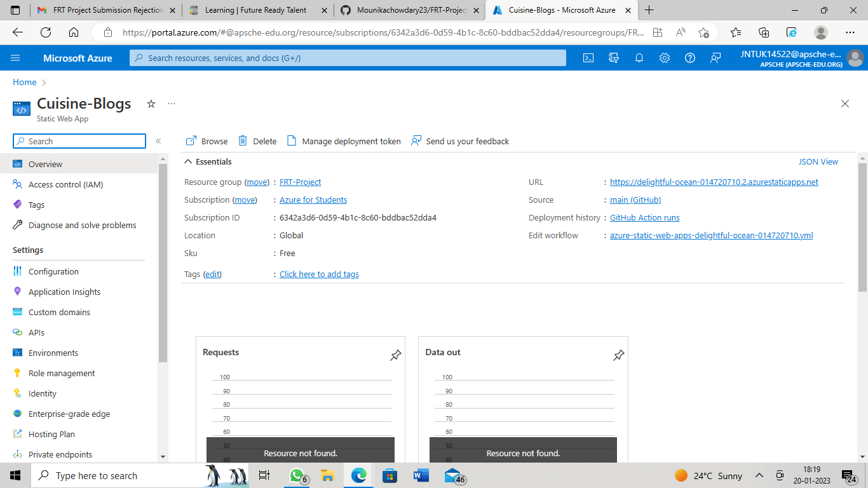This screenshot has height=488, width=868.
Task: Click here to add tags
Action: point(319,274)
